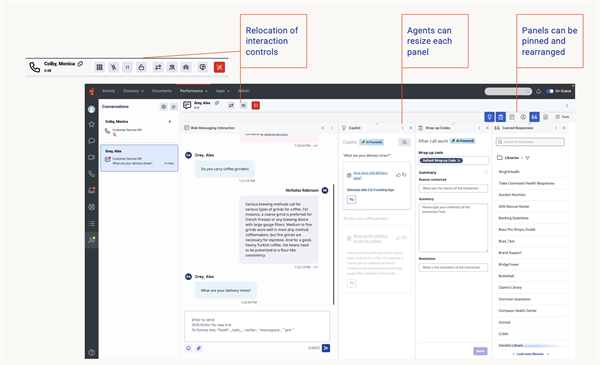Select the Colby, Monica conversation
Viewport: 600px width, 365px height.
(139, 128)
